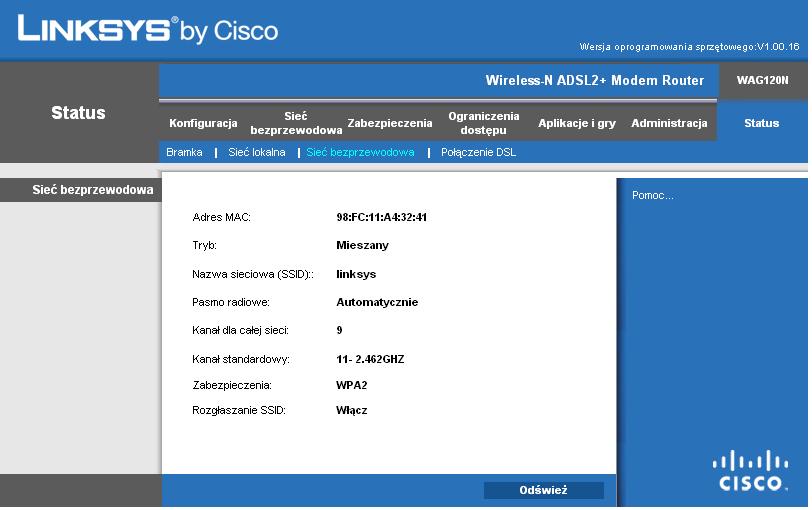This screenshot has width=812, height=510.
Task: Go to Aplikacje i gry tab
Action: [576, 123]
